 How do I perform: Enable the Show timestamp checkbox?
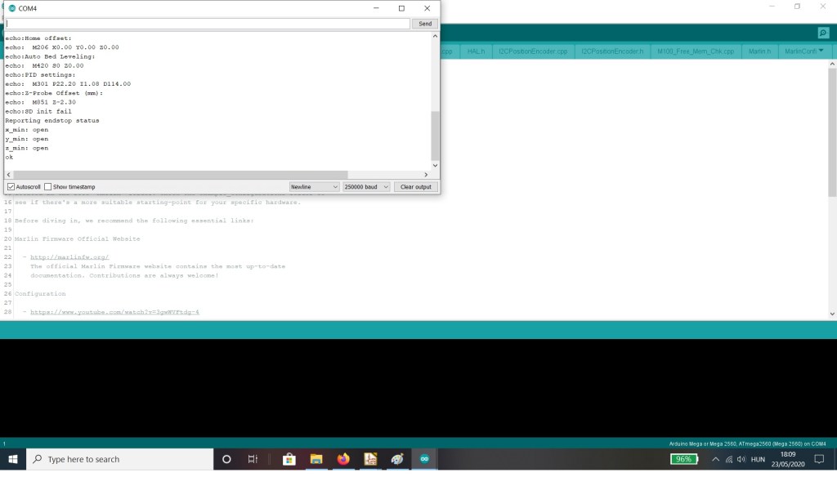[x=48, y=187]
